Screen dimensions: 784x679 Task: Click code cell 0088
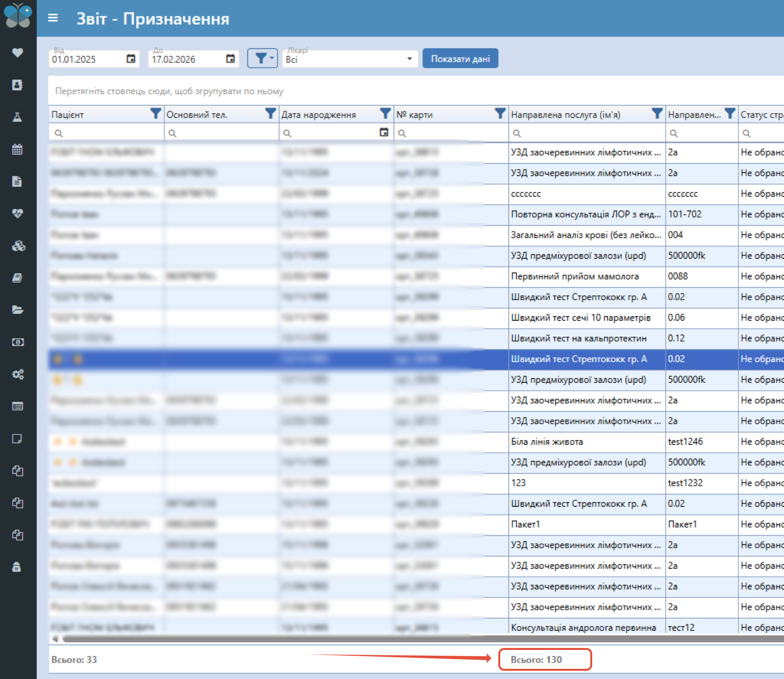coord(702,276)
